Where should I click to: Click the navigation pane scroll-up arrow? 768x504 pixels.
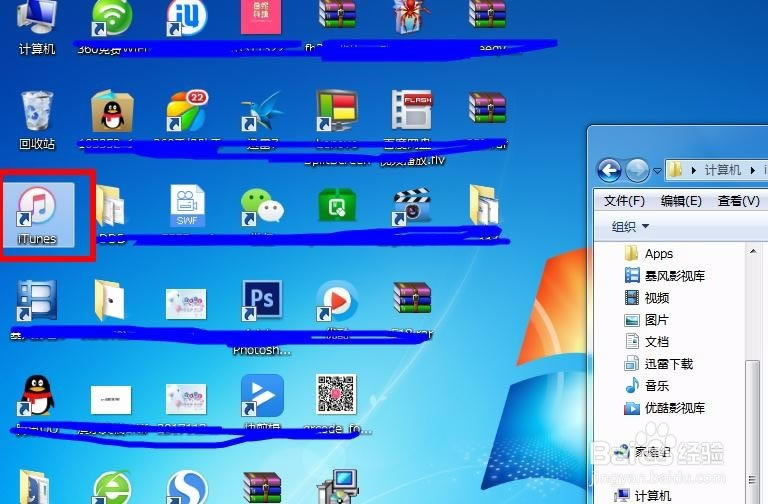[x=753, y=251]
